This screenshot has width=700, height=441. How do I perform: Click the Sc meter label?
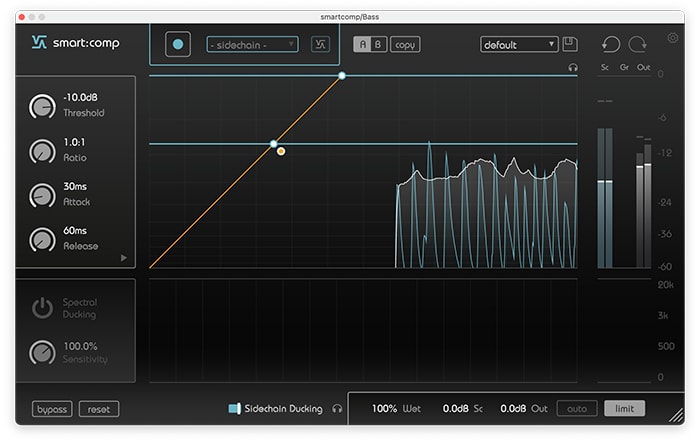pyautogui.click(x=604, y=67)
